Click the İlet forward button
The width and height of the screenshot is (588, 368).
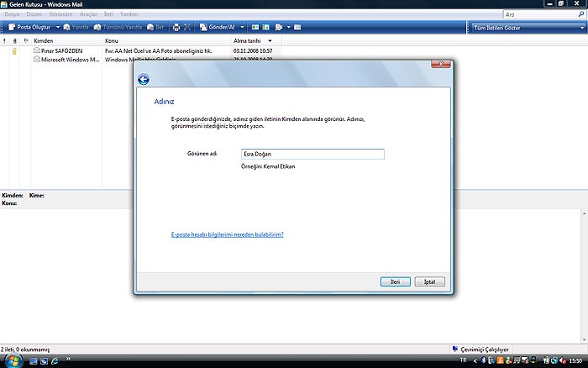click(x=155, y=27)
